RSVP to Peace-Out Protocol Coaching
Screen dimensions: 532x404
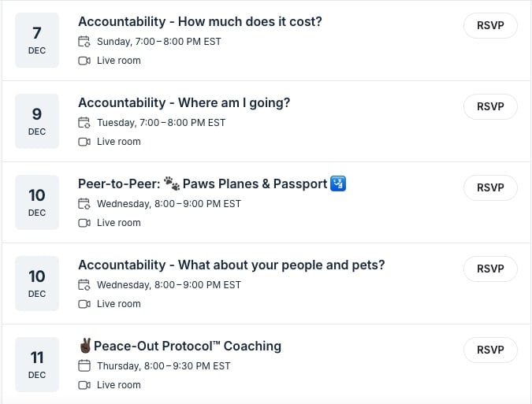[x=490, y=350]
